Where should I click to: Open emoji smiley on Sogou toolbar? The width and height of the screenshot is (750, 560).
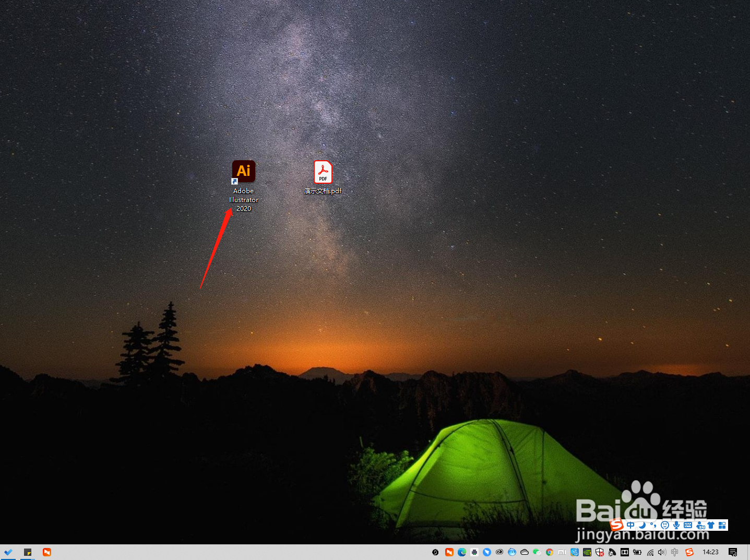(665, 525)
